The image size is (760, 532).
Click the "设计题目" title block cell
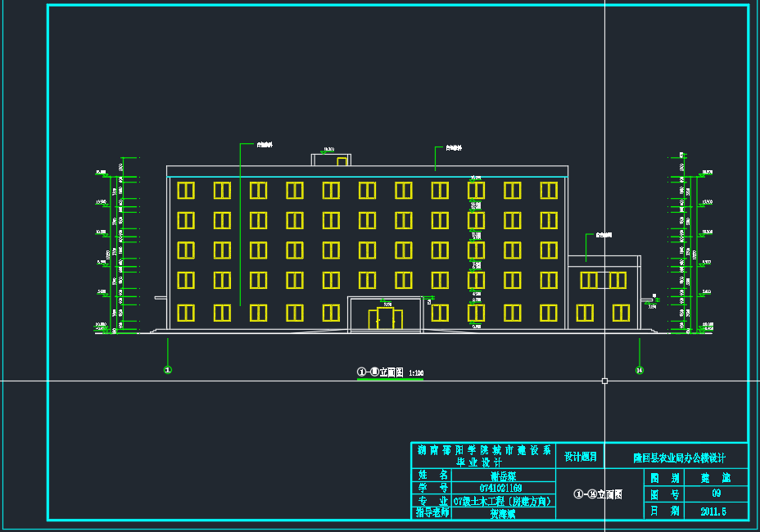580,457
